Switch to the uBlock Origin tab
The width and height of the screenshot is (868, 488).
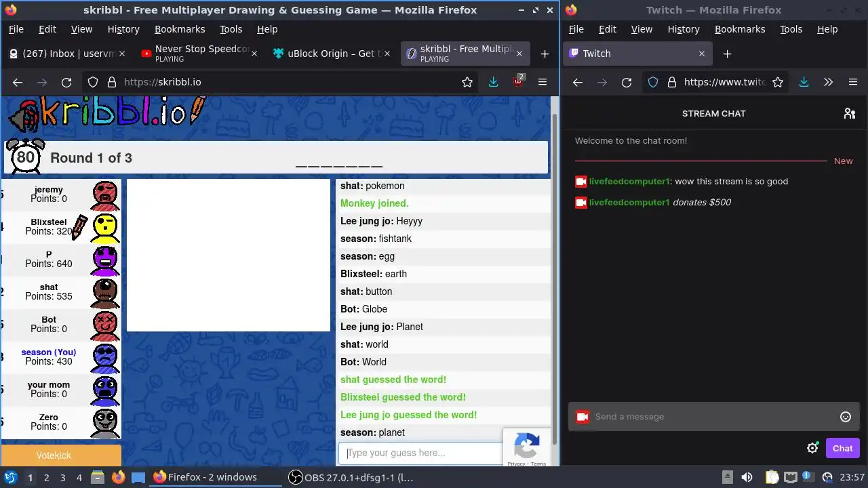tap(332, 54)
